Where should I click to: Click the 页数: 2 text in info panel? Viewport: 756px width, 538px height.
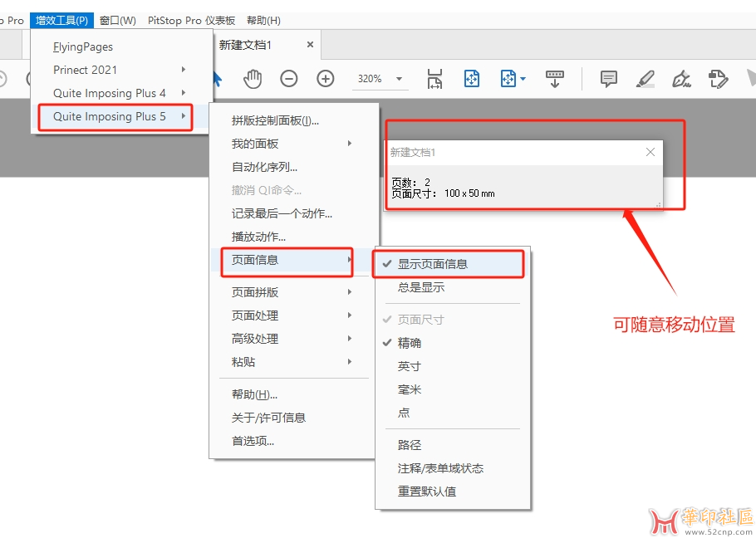(410, 182)
